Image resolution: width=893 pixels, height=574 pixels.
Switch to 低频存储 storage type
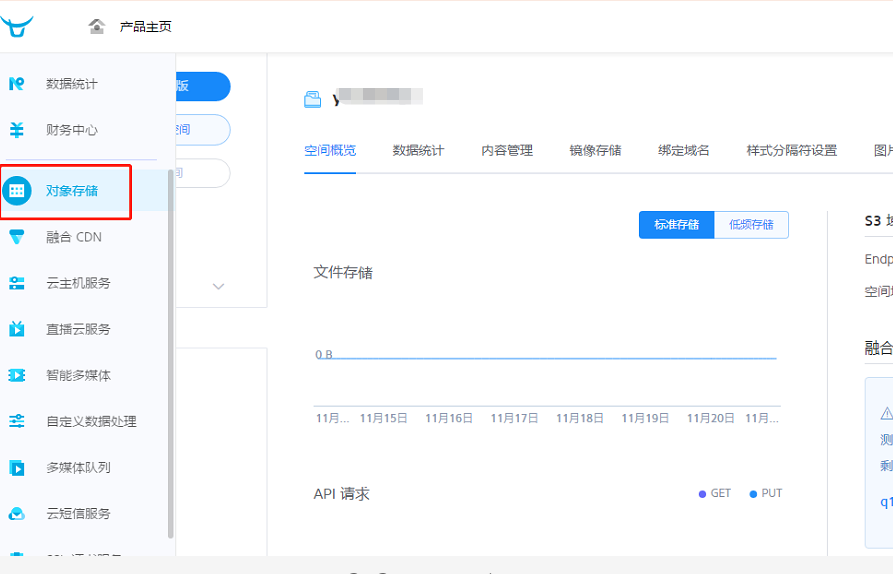[751, 225]
